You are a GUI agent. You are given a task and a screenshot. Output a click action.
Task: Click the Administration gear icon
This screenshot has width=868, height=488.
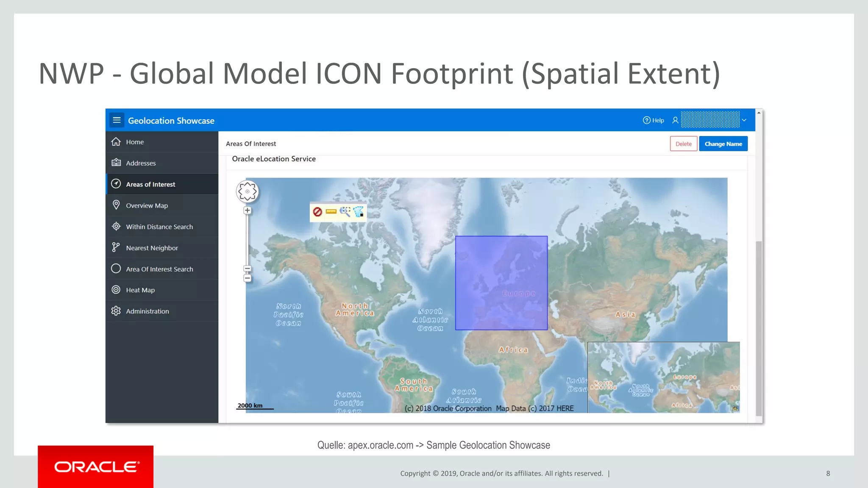coord(116,311)
